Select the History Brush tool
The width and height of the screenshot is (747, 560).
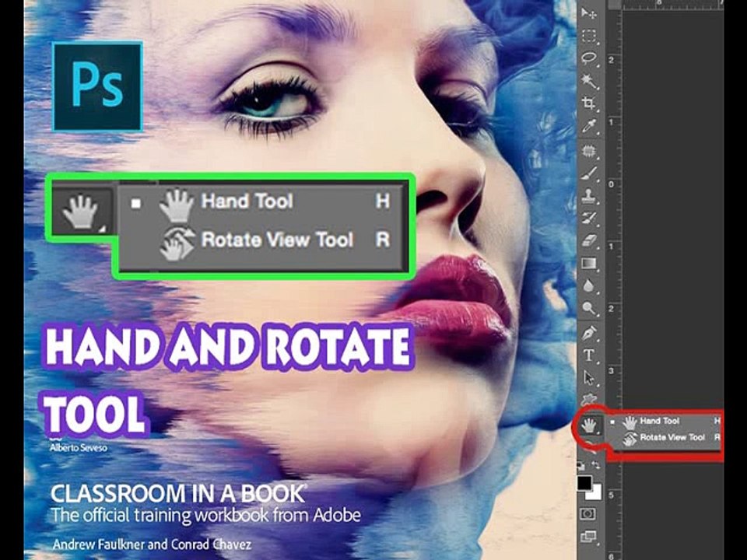589,218
